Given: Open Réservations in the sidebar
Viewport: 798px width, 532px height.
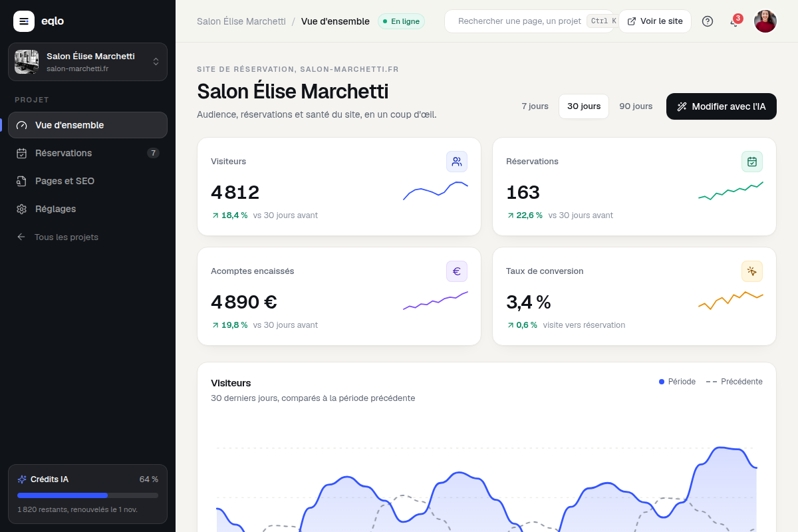Looking at the screenshot, I should [x=88, y=153].
